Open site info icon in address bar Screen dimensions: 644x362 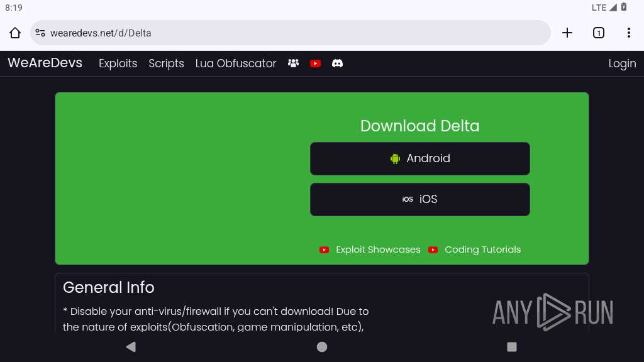(40, 33)
